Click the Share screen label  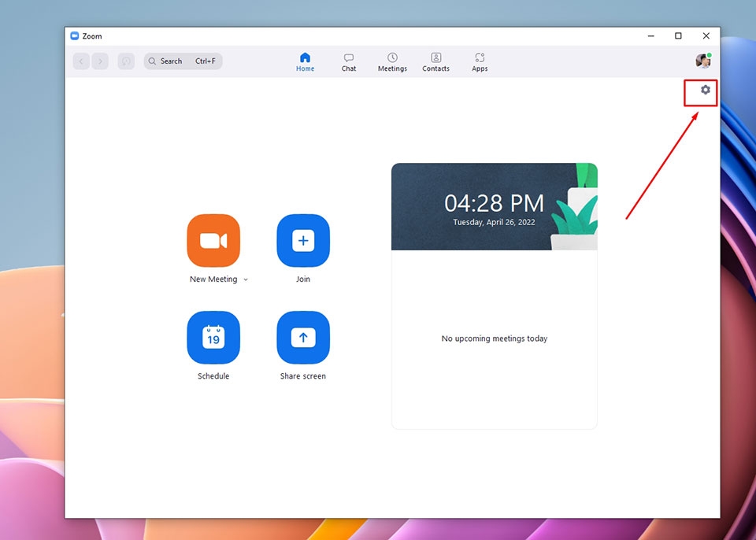(303, 376)
